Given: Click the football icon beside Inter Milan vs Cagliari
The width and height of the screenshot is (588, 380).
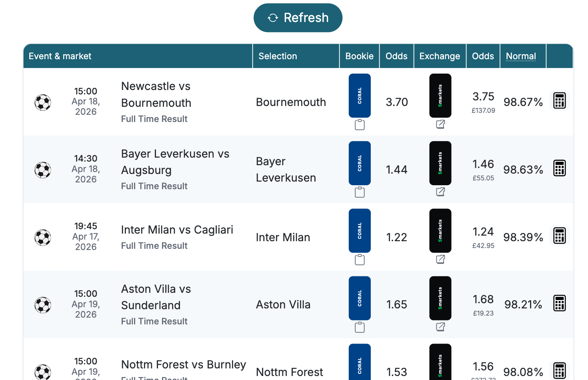Looking at the screenshot, I should [x=42, y=238].
